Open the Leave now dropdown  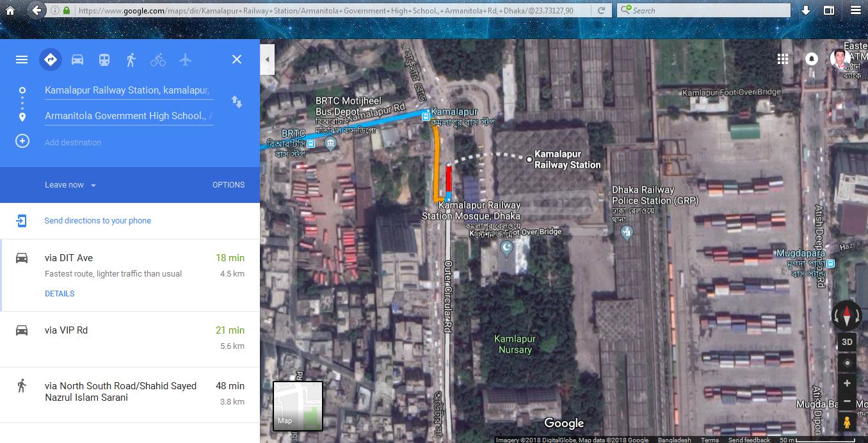70,185
